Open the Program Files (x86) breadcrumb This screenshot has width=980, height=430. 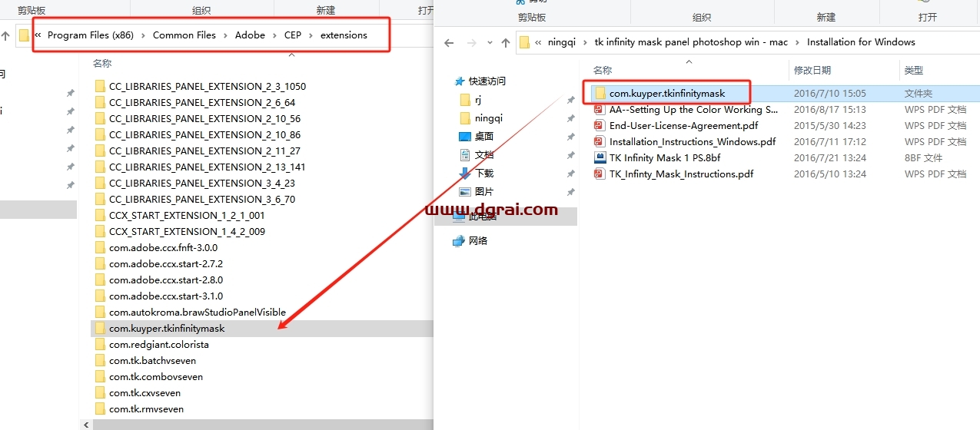point(89,35)
